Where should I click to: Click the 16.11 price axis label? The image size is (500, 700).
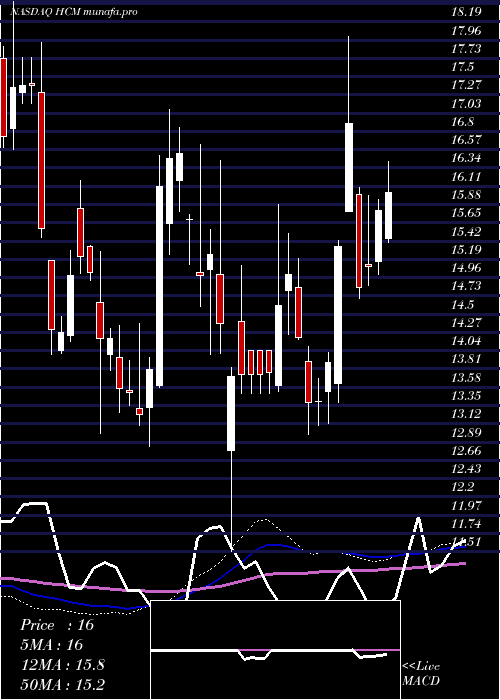(x=467, y=176)
